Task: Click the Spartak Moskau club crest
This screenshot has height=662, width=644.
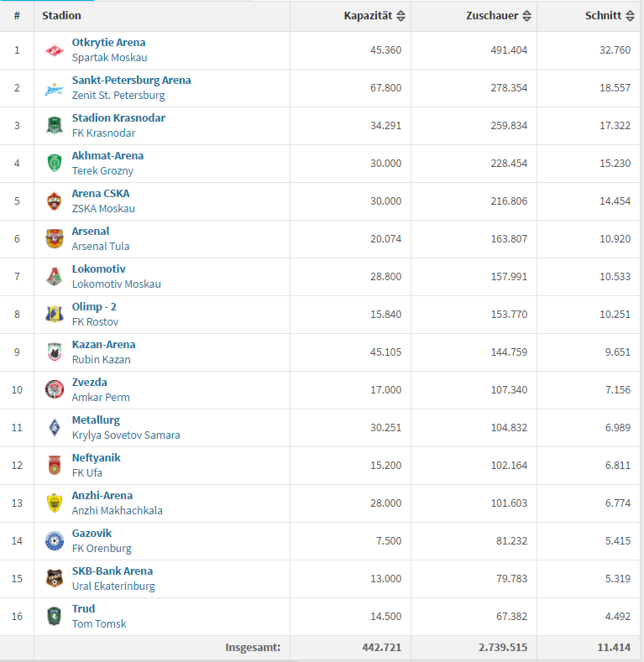Action: tap(55, 50)
